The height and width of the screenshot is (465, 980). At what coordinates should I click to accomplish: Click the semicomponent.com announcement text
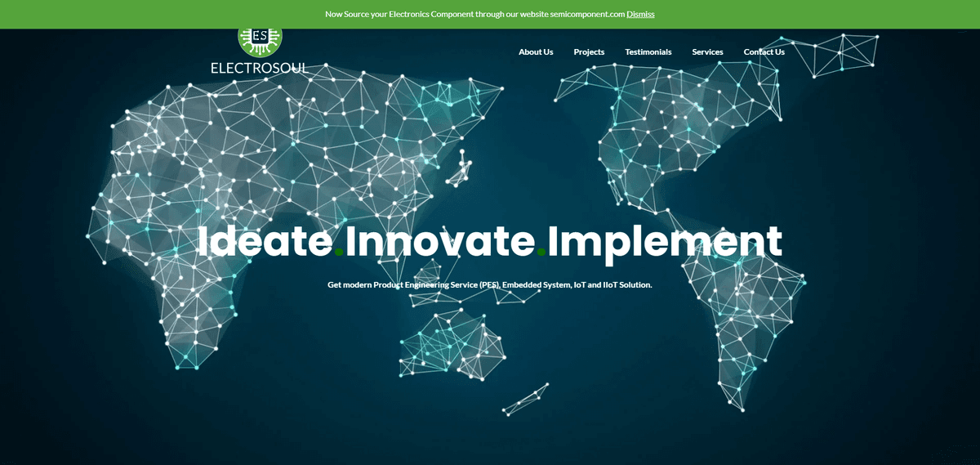click(x=475, y=14)
